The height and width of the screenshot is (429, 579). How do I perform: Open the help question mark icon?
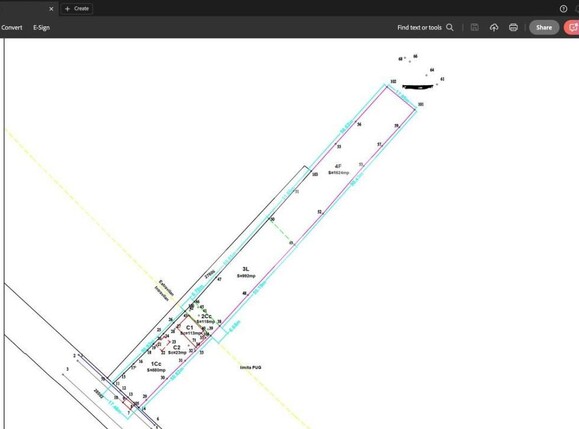click(x=563, y=8)
